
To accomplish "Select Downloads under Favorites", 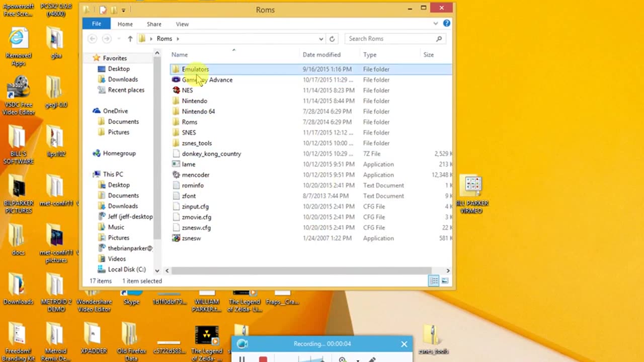I will tap(123, 79).
